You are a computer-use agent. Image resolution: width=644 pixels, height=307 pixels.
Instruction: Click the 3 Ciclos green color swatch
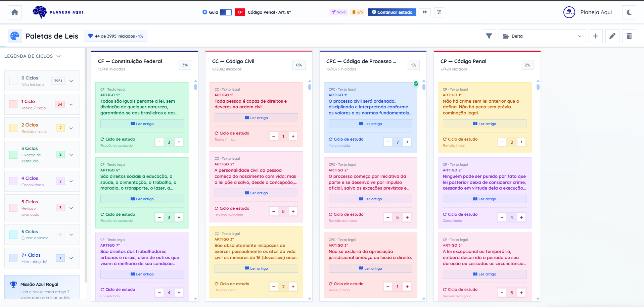[x=13, y=155]
